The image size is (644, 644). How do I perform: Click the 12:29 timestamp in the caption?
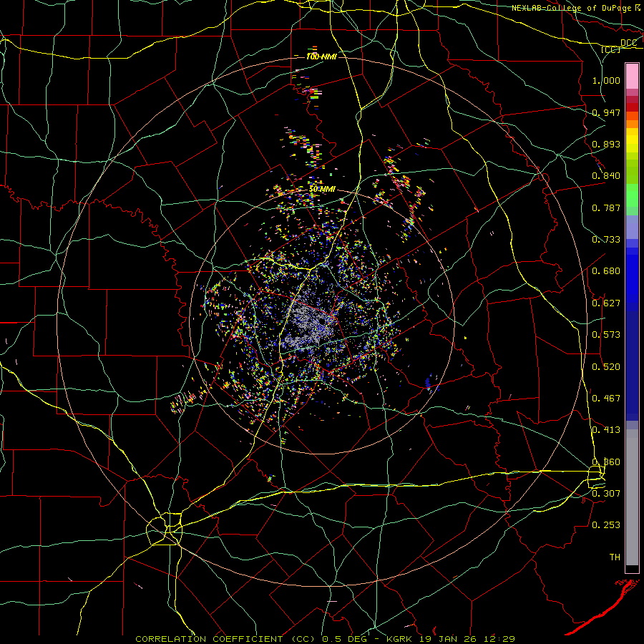499,639
